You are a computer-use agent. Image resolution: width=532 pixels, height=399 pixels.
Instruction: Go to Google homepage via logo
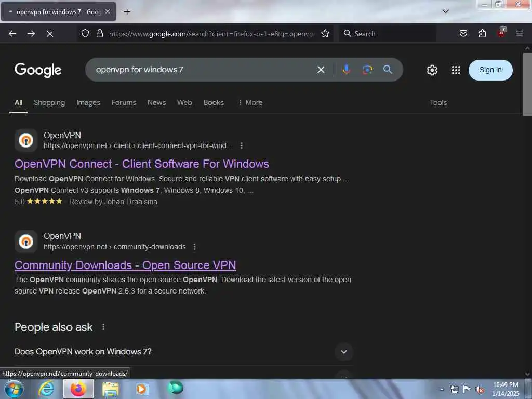pyautogui.click(x=38, y=70)
